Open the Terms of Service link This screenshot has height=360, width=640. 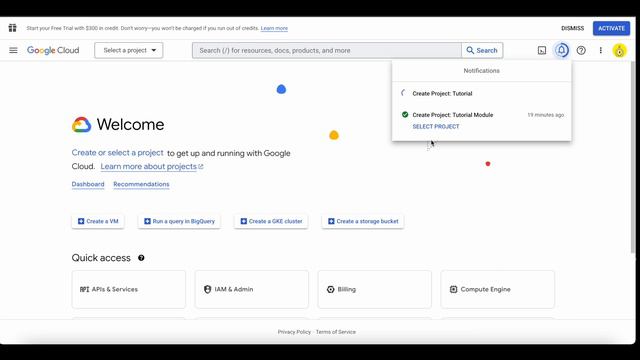point(336,332)
